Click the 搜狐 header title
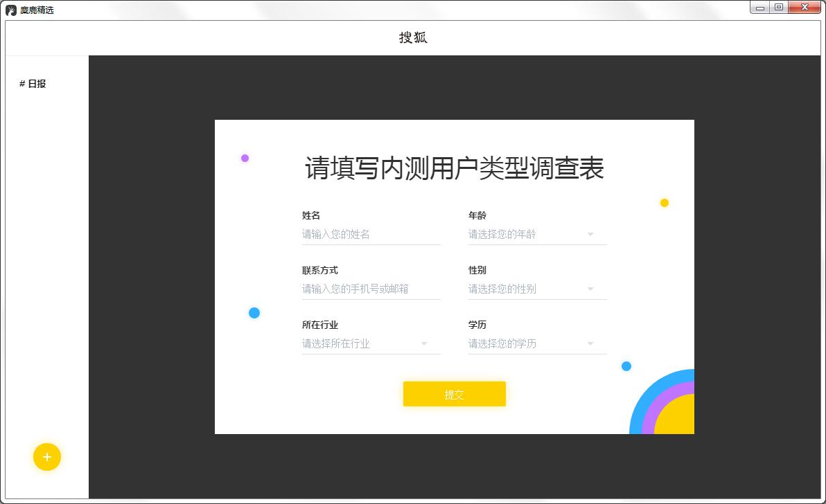Image resolution: width=826 pixels, height=504 pixels. (x=413, y=37)
